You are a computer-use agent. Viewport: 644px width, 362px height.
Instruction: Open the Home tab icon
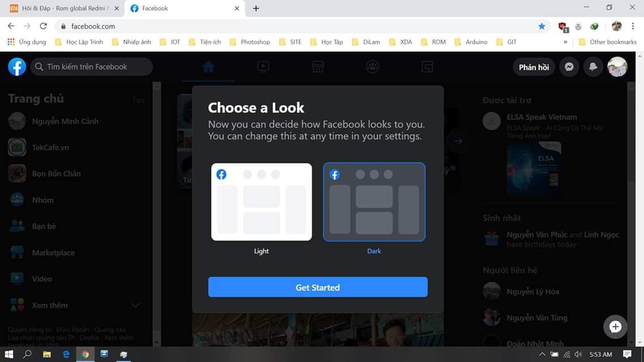pyautogui.click(x=208, y=67)
